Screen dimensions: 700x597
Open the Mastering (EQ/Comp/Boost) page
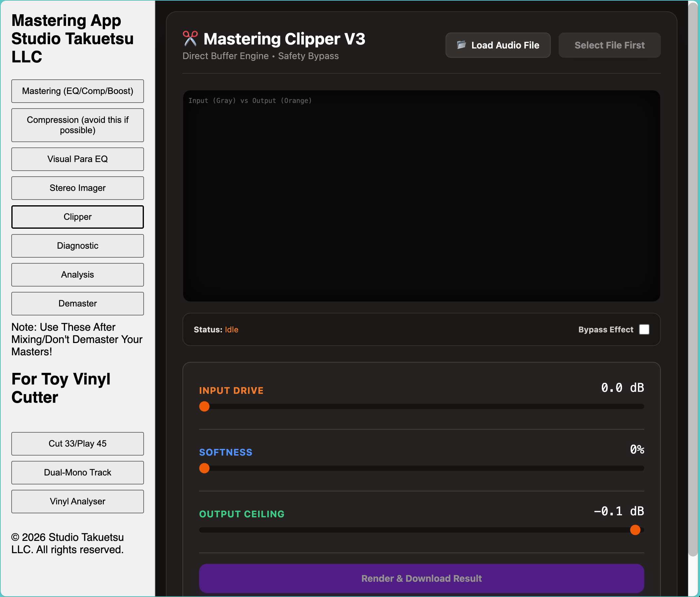(77, 91)
